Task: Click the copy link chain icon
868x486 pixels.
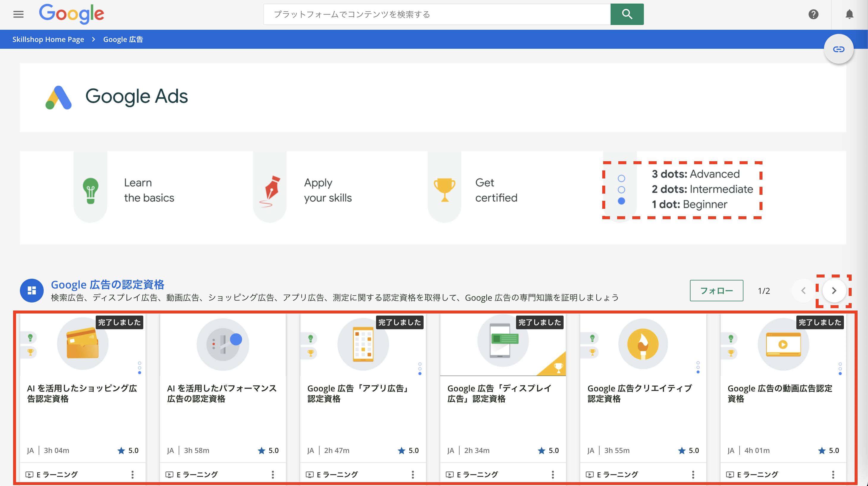Action: tap(838, 49)
